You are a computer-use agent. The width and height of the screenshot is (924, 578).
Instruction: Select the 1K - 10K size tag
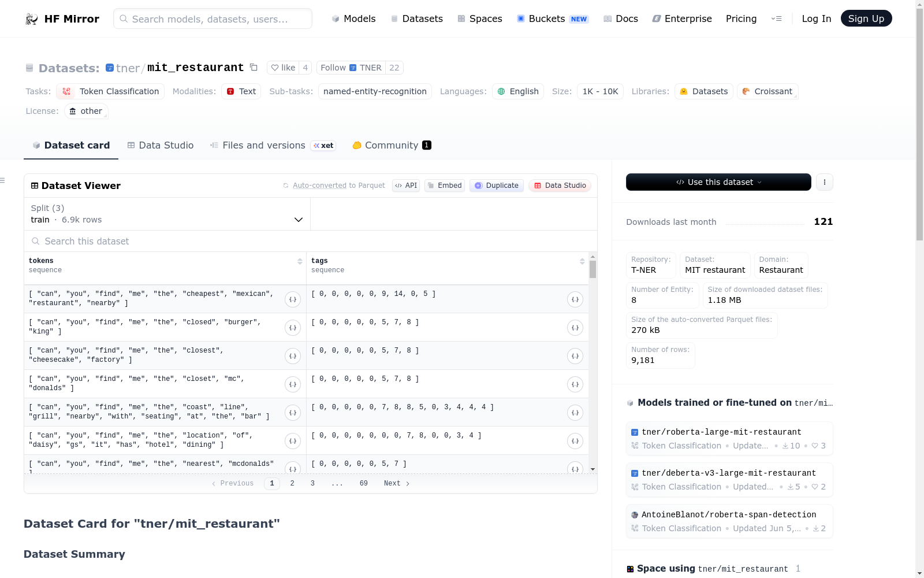(x=600, y=91)
